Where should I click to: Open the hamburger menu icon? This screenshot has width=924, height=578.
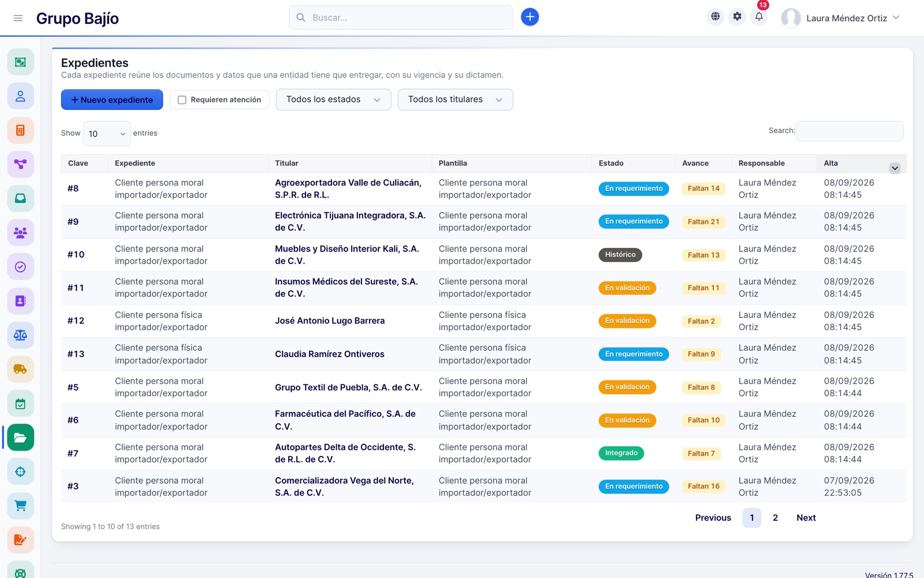pyautogui.click(x=18, y=18)
